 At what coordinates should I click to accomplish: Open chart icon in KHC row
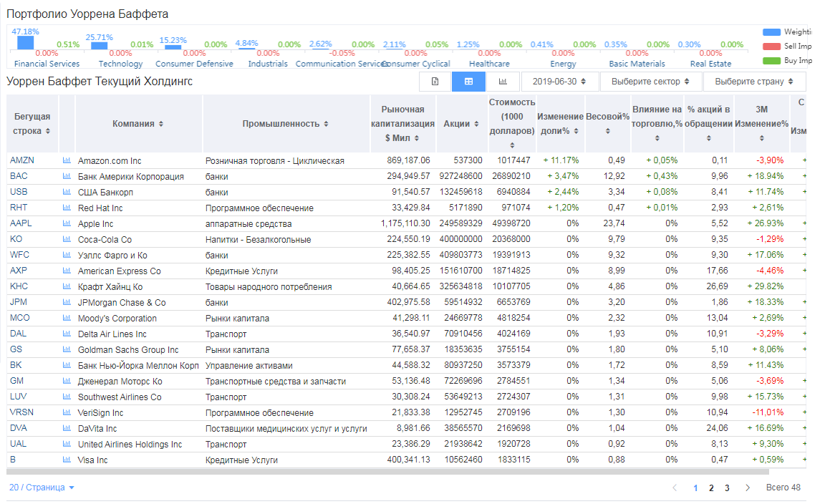click(x=67, y=287)
